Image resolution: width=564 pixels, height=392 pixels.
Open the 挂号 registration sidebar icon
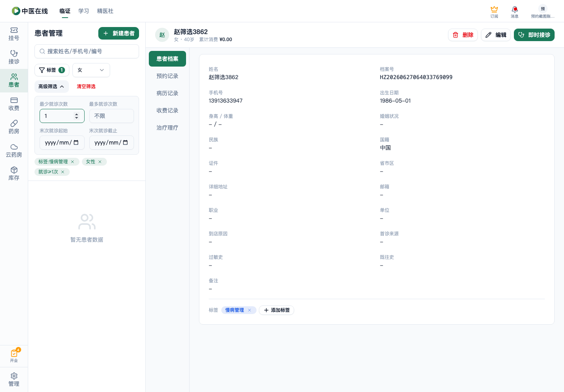[14, 34]
